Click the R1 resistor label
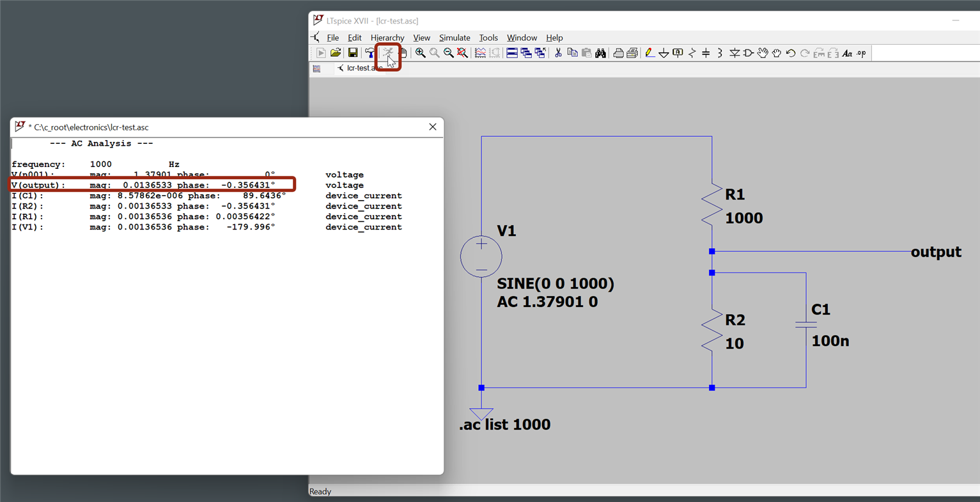Screen dimensions: 980x502 coord(735,194)
